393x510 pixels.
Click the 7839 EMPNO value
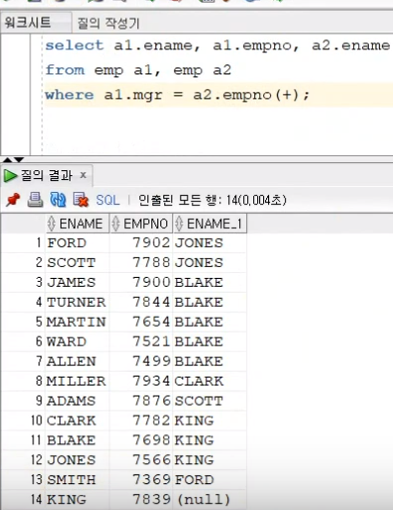coord(151,499)
